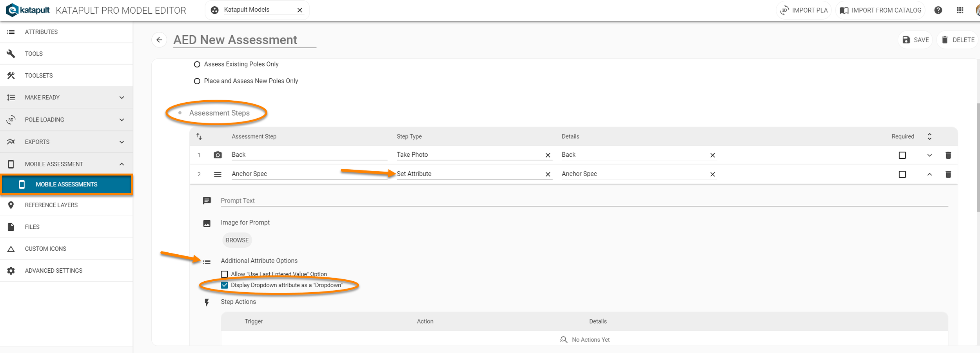980x353 pixels.
Task: Expand details for the Back step row
Action: click(929, 155)
